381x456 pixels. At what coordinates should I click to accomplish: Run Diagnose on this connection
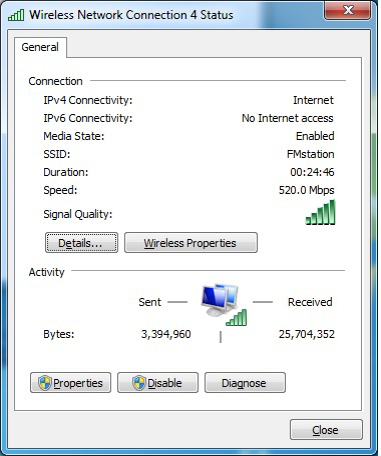click(x=245, y=383)
